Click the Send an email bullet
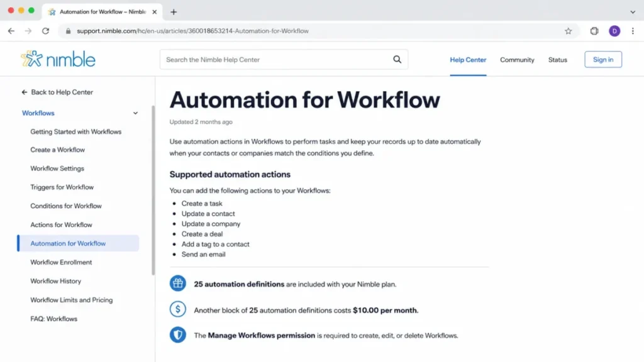644x362 pixels. (x=203, y=255)
